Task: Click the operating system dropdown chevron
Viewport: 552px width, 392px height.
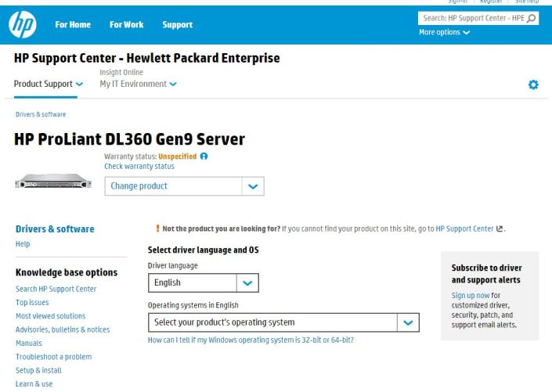Action: point(408,322)
